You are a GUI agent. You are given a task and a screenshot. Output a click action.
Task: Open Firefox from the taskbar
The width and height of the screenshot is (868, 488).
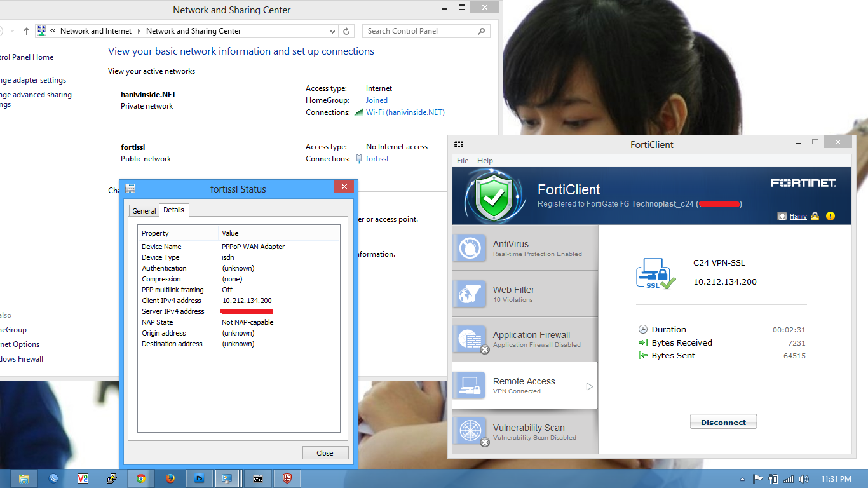pyautogui.click(x=170, y=478)
